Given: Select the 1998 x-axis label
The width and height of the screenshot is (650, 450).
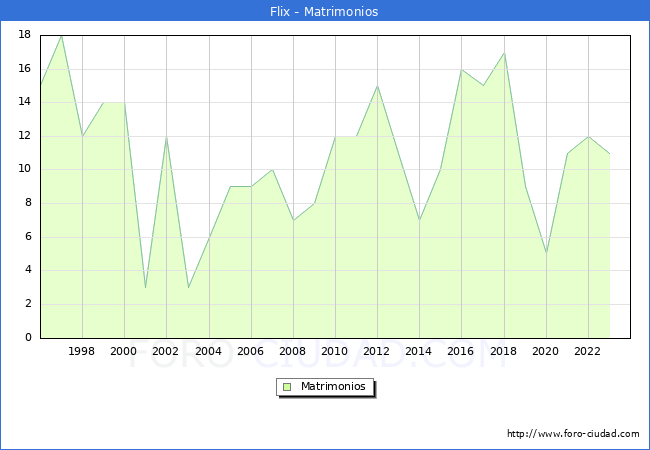Looking at the screenshot, I should click(x=82, y=352).
